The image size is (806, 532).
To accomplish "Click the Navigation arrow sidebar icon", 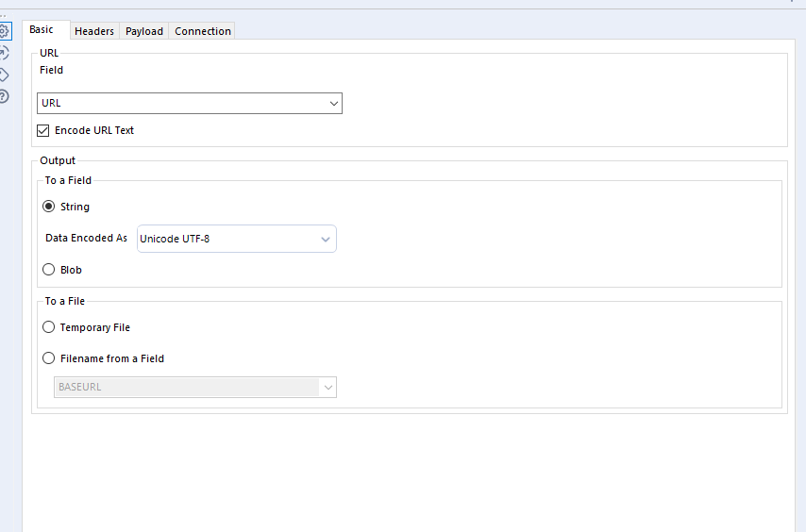I will point(5,53).
